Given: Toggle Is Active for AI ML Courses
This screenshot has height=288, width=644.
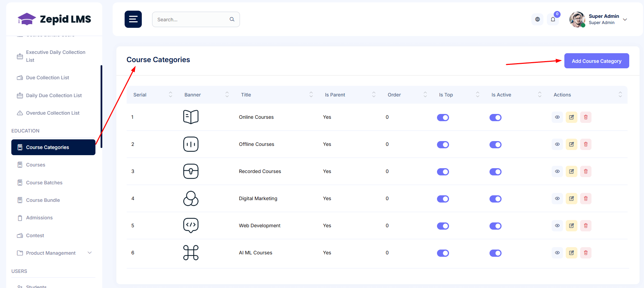Looking at the screenshot, I should (496, 253).
